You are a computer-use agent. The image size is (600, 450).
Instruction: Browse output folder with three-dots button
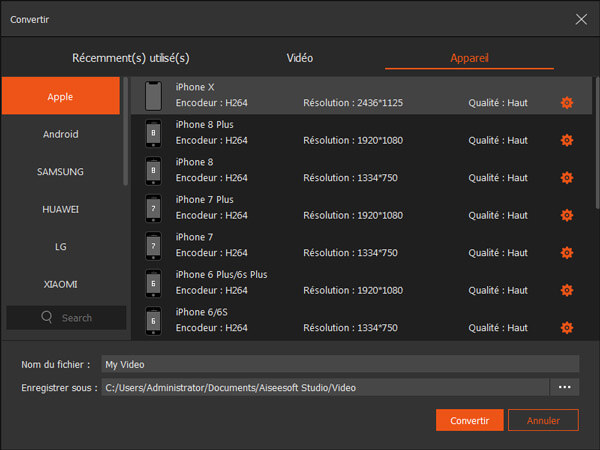click(x=565, y=387)
